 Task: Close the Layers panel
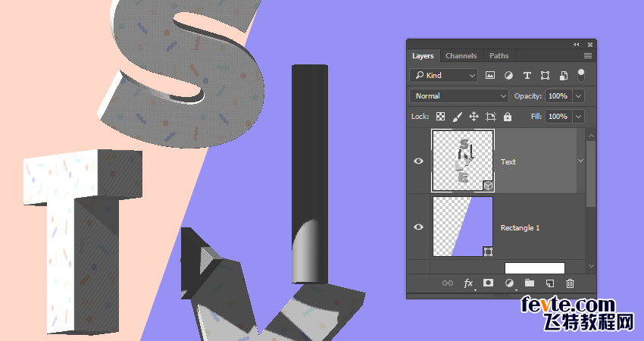click(589, 45)
